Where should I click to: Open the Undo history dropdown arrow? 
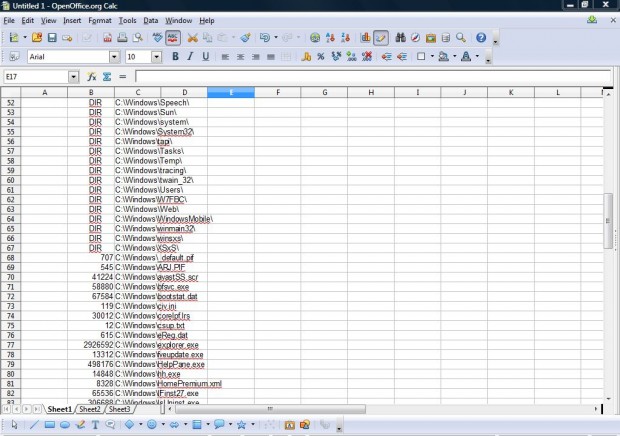[276, 38]
